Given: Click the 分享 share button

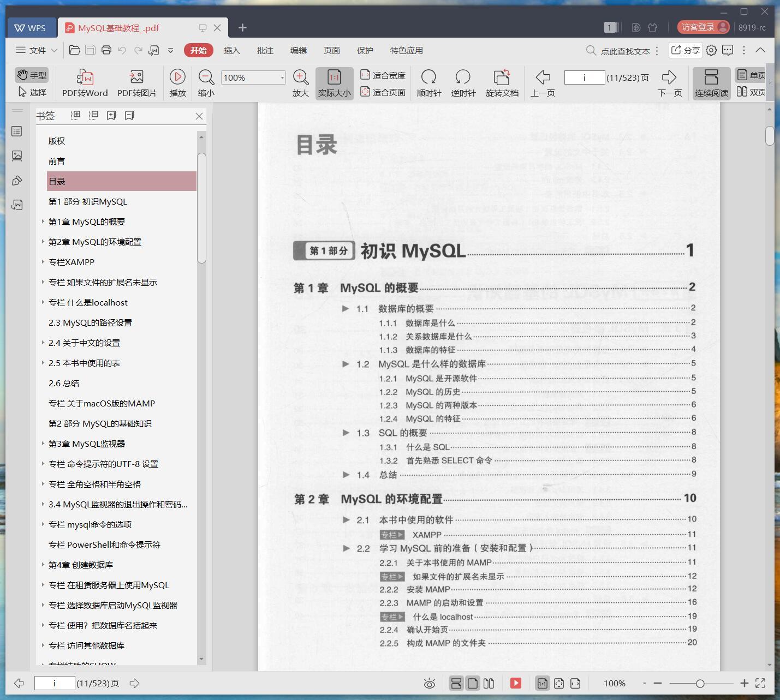Looking at the screenshot, I should (686, 50).
